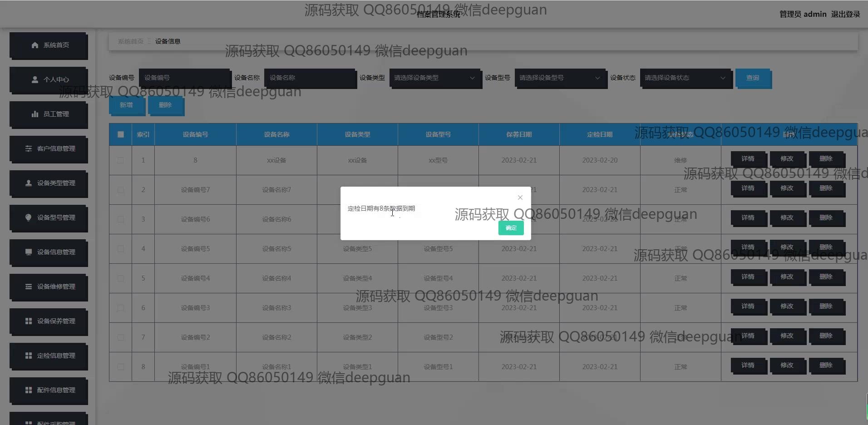Viewport: 868px width, 425px height.
Task: Open 客户信息管理 in the sidebar
Action: coord(48,148)
